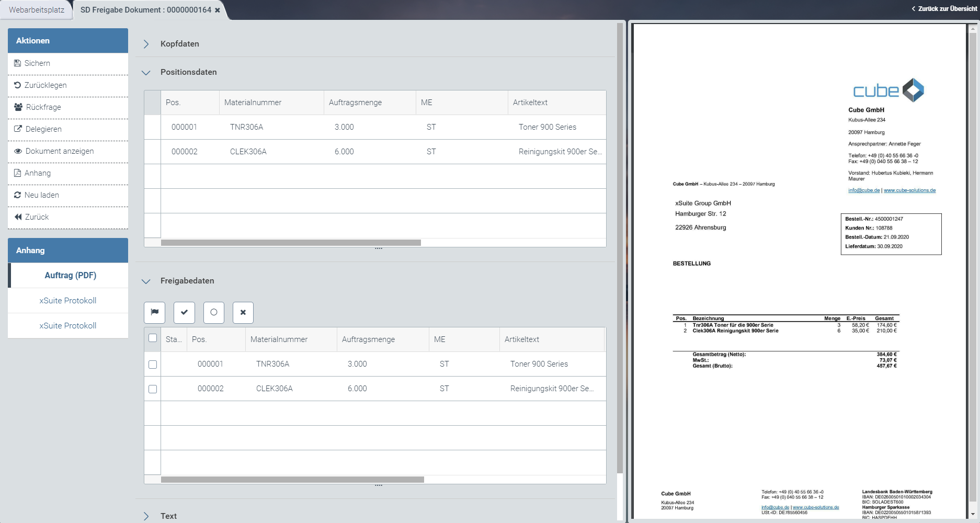Switch to the Webarbeitsplatz tab

pos(36,9)
